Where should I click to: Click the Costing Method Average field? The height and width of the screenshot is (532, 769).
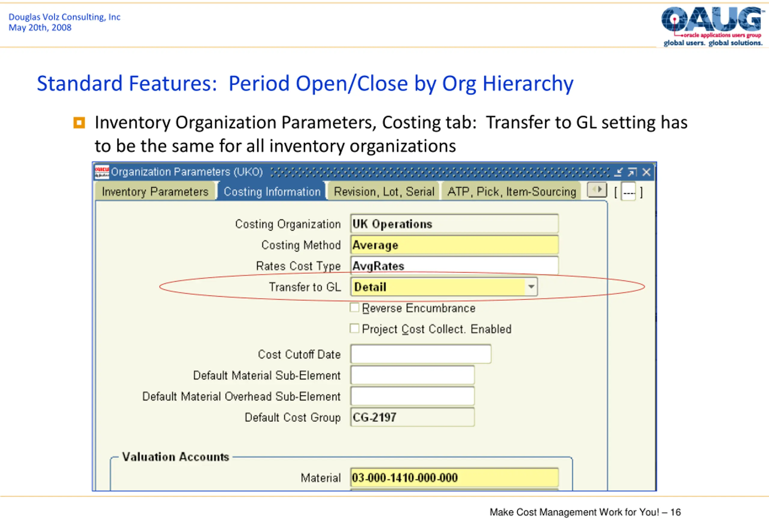click(454, 245)
